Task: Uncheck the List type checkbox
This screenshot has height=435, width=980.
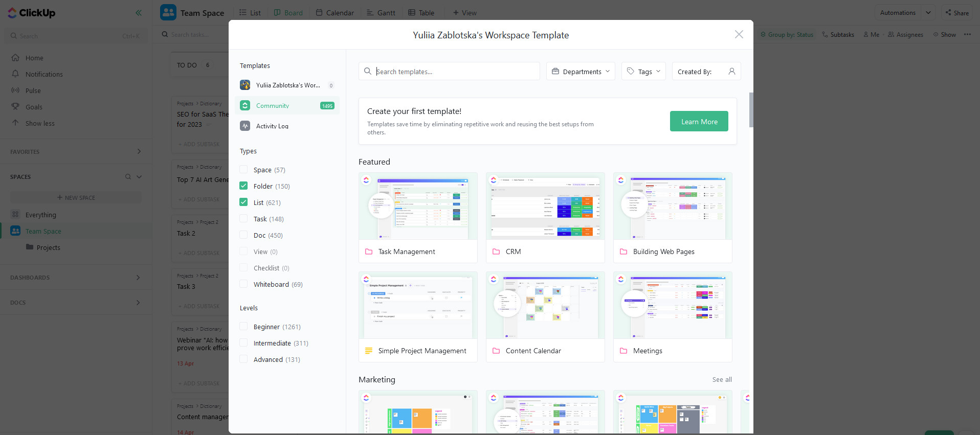Action: tap(243, 202)
